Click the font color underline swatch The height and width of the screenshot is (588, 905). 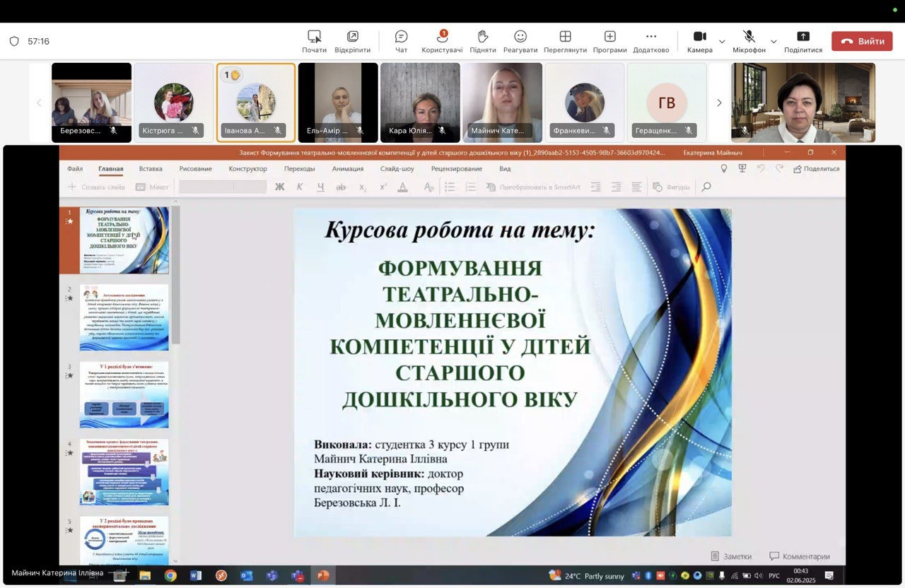click(402, 187)
